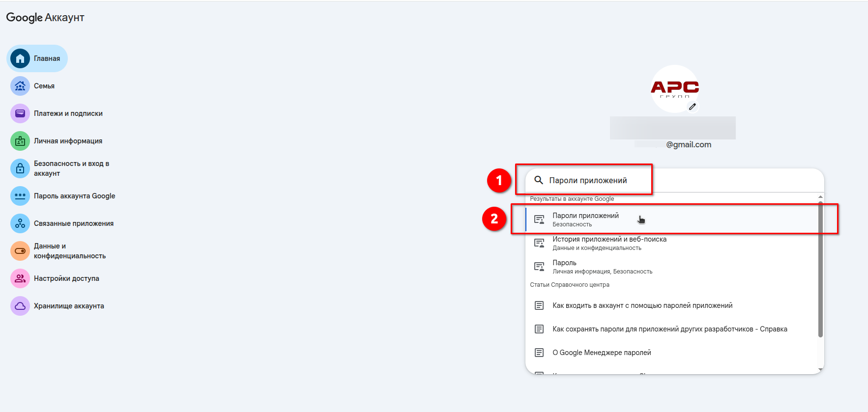
Task: Click the icon beside Пароли приложений result
Action: 539,220
